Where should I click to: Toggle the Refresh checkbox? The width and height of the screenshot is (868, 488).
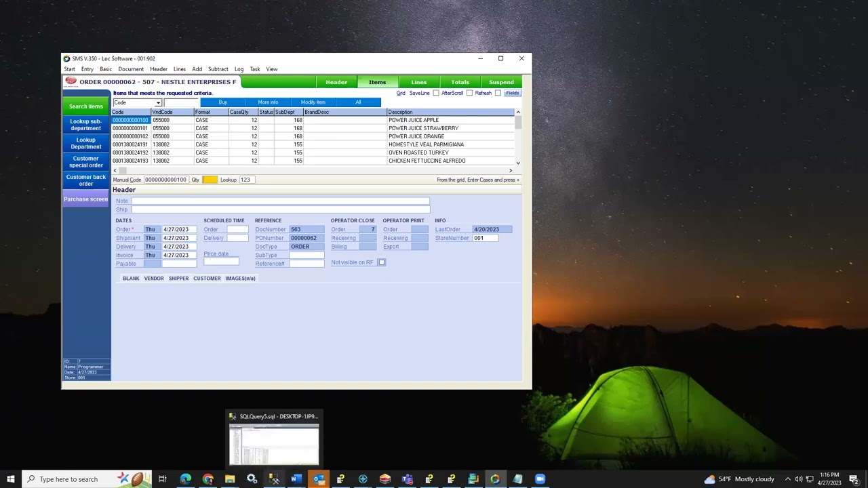tap(498, 93)
